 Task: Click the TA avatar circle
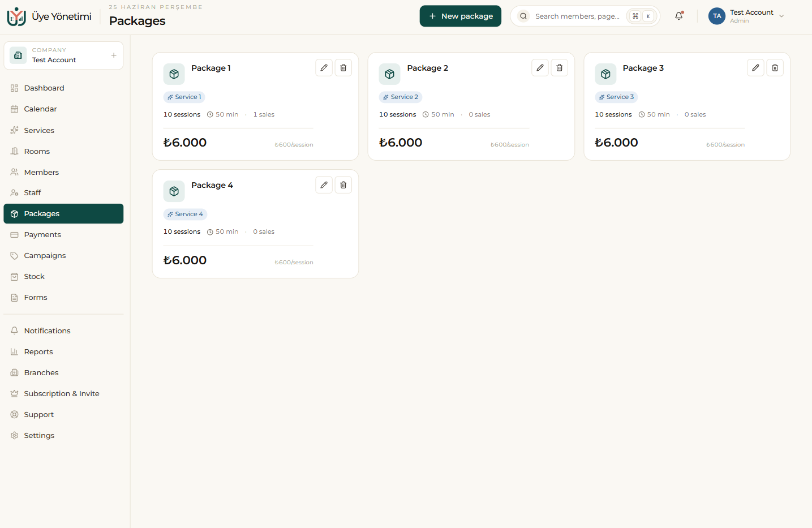click(717, 16)
